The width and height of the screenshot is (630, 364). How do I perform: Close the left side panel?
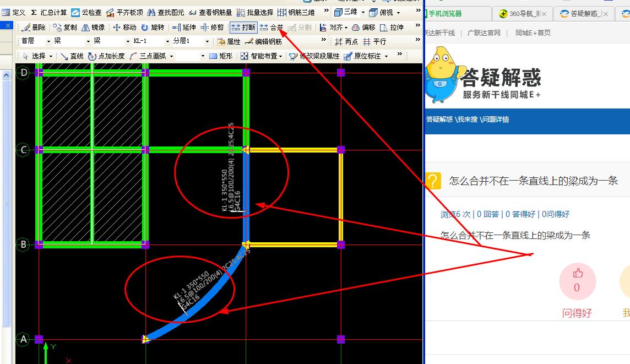click(8, 26)
